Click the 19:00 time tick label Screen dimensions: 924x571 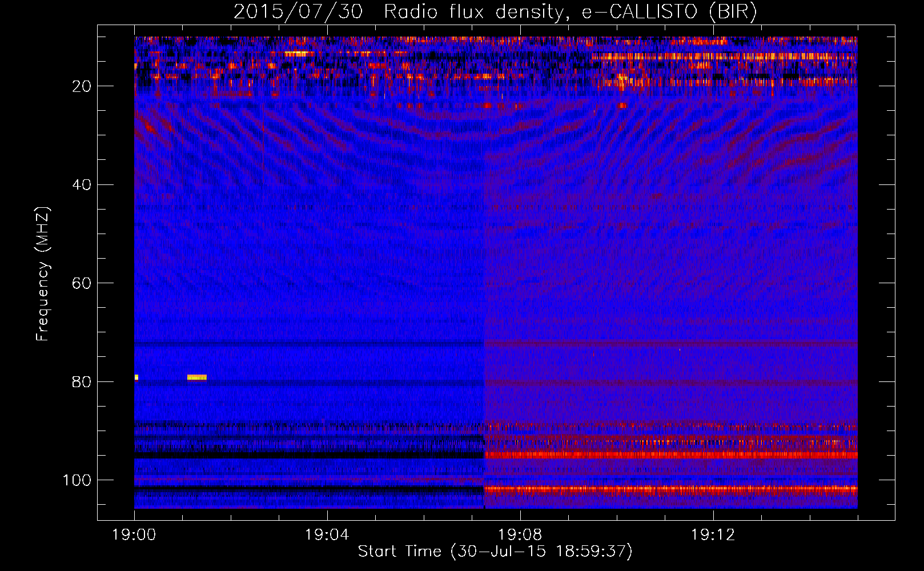134,535
